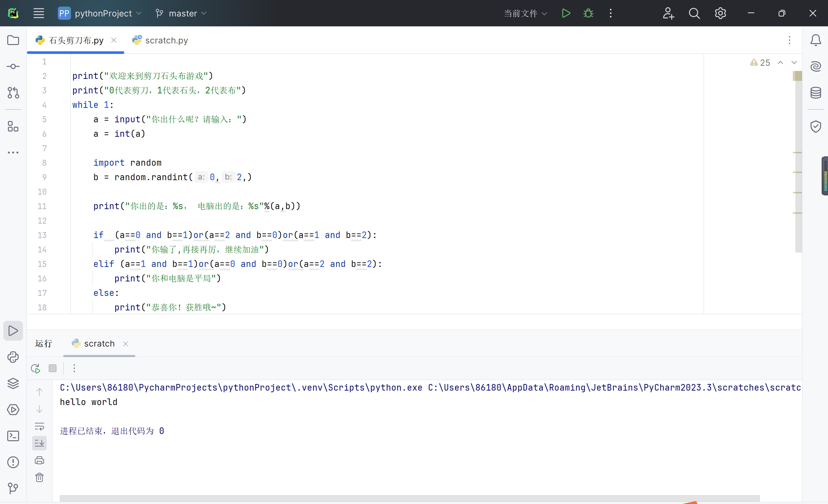Click line number 13 in gutter
This screenshot has height=504, width=828.
click(42, 235)
